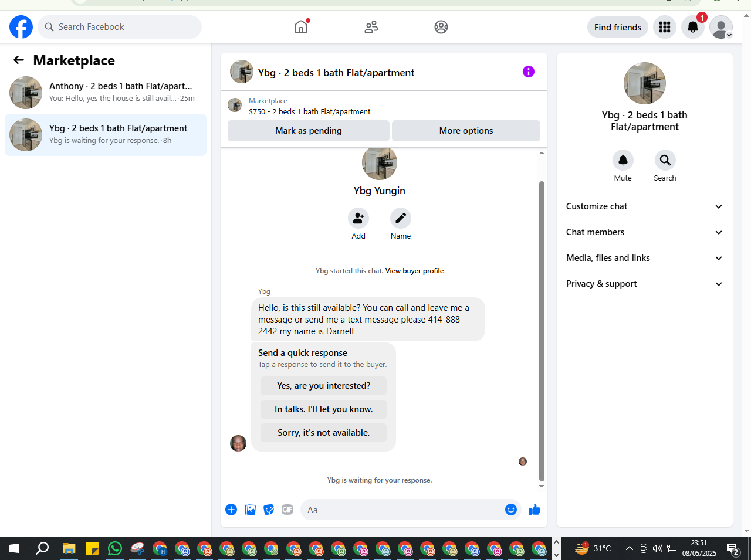Viewport: 751px width, 560px height.
Task: Click the Name pencil icon
Action: pyautogui.click(x=401, y=218)
